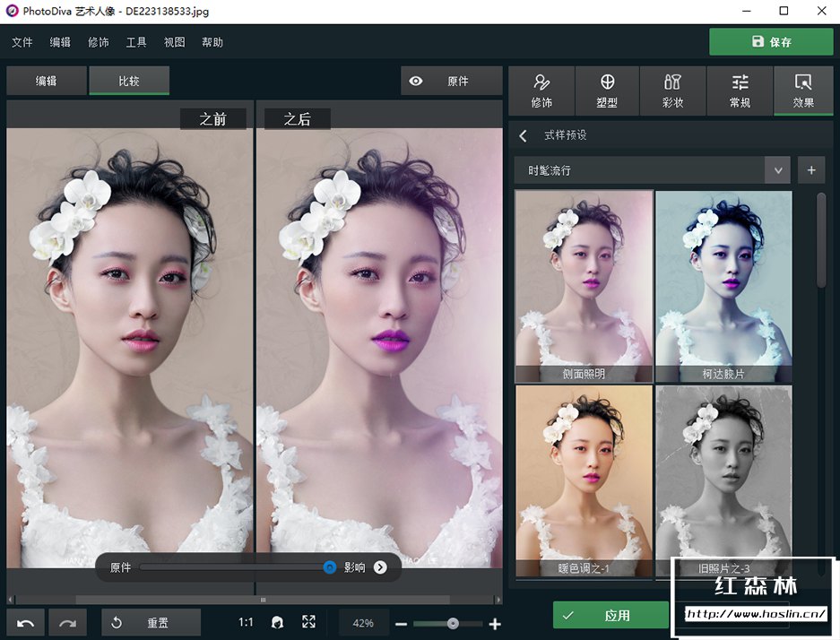Open the 修饰 menu in menu bar
840x640 pixels.
pos(98,42)
